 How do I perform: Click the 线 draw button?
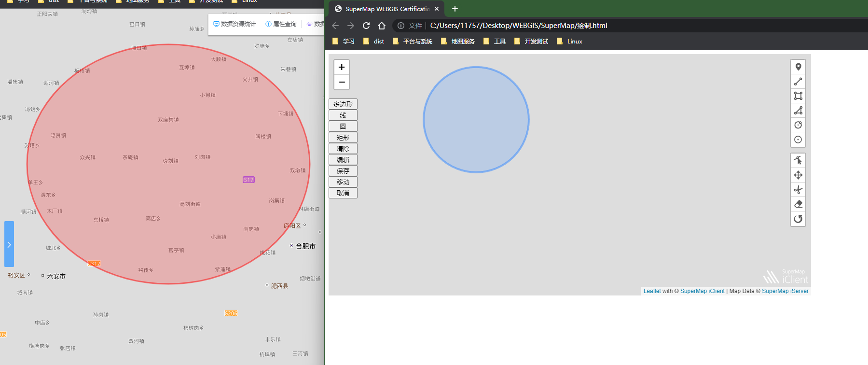(343, 115)
